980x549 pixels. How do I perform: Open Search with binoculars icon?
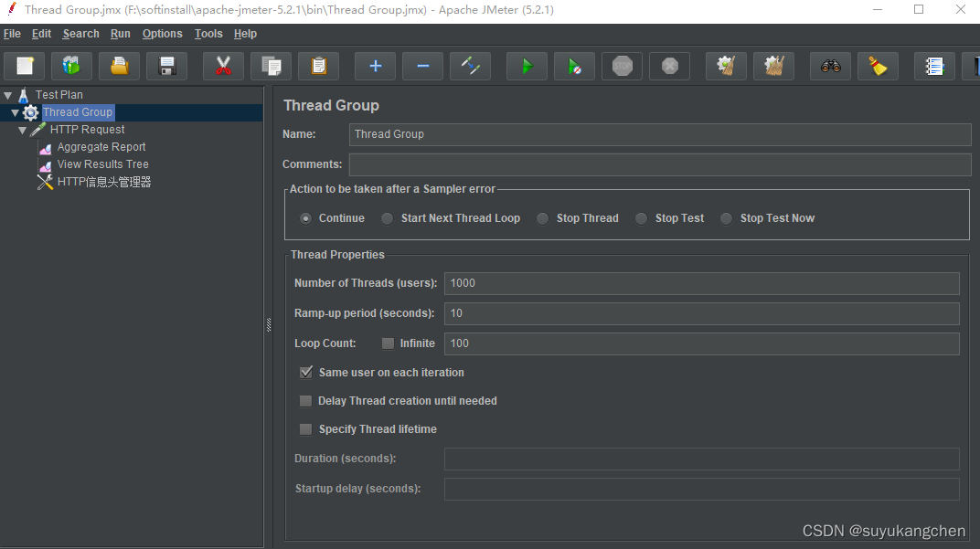pyautogui.click(x=831, y=66)
